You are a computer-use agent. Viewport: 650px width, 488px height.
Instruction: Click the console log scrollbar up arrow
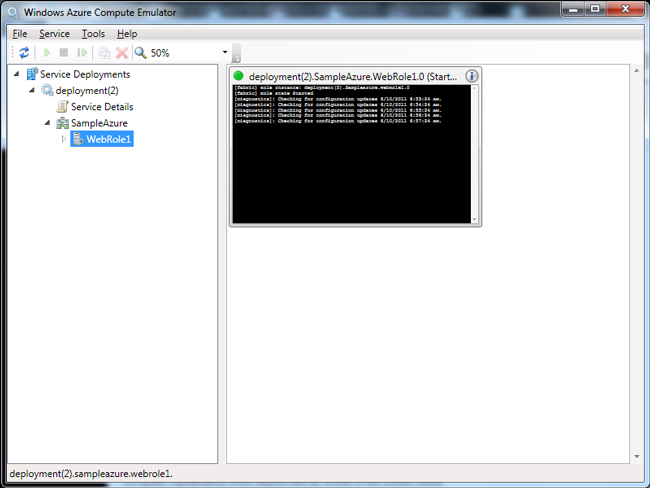coord(475,88)
